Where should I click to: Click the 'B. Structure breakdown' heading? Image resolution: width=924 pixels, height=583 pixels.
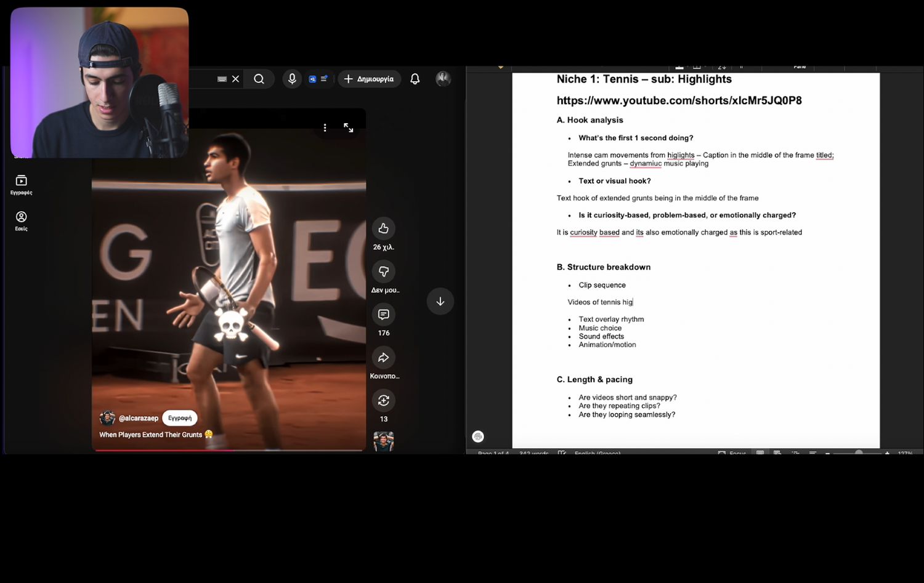coord(603,267)
